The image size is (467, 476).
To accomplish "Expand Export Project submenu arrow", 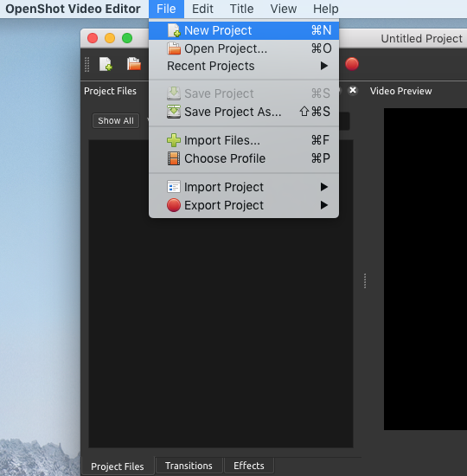I will pyautogui.click(x=324, y=205).
